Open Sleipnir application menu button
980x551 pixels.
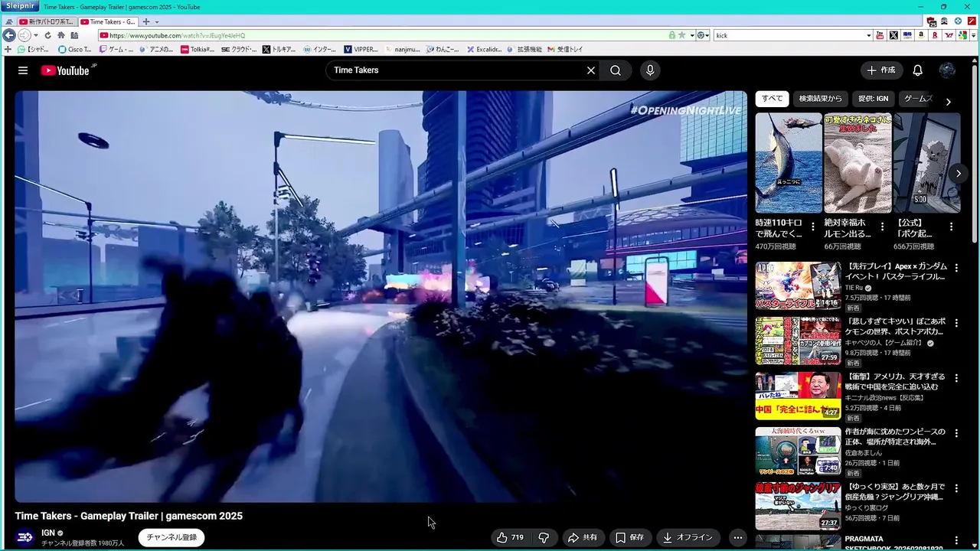coord(19,6)
